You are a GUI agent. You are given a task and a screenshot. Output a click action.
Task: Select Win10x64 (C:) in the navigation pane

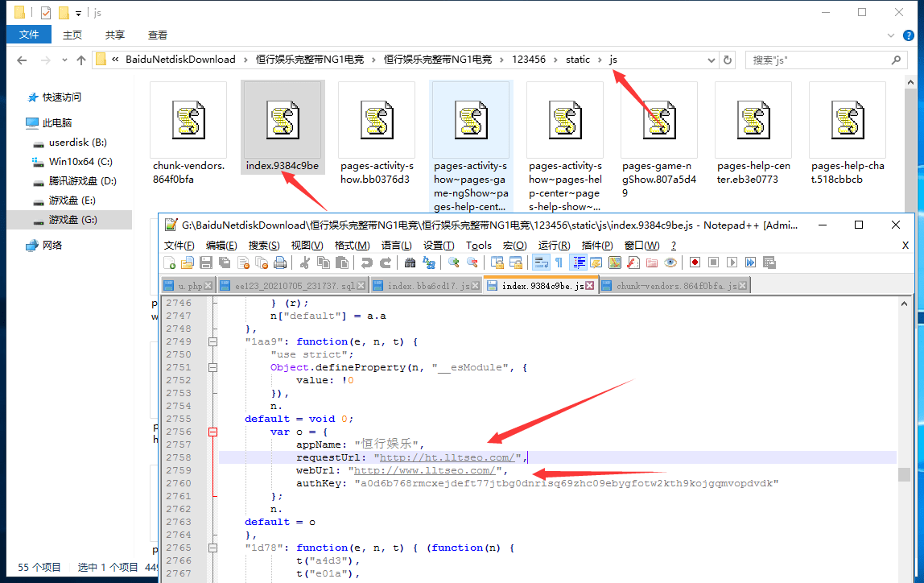80,162
